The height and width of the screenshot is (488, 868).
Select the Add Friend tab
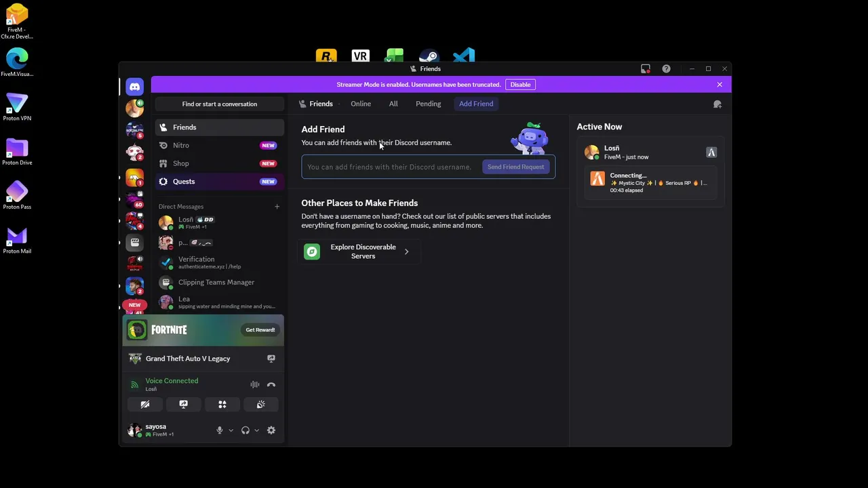pos(476,104)
